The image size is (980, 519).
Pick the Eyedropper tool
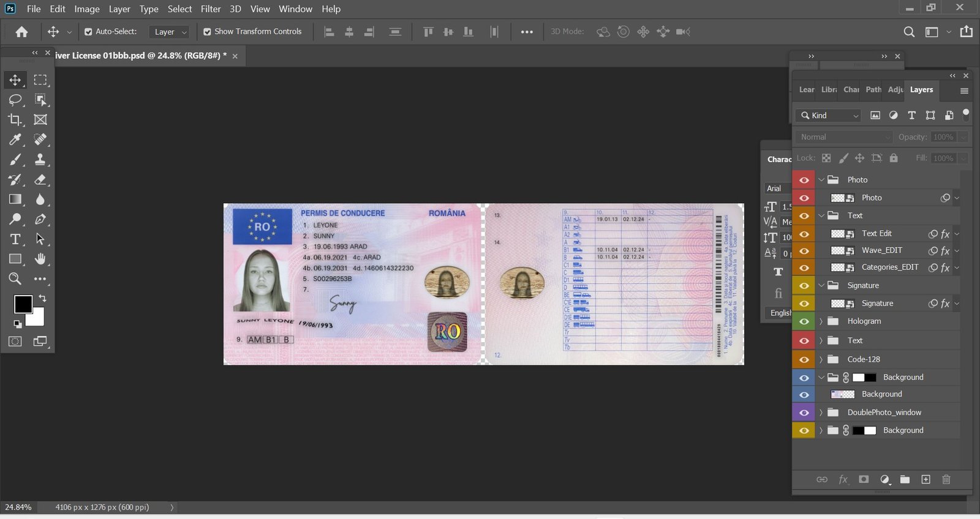coord(15,140)
